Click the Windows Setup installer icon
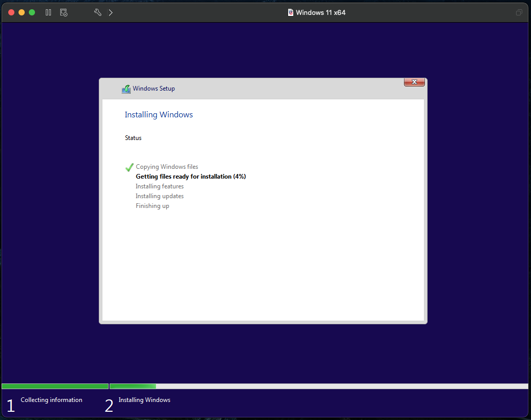Image resolution: width=531 pixels, height=420 pixels. click(126, 89)
